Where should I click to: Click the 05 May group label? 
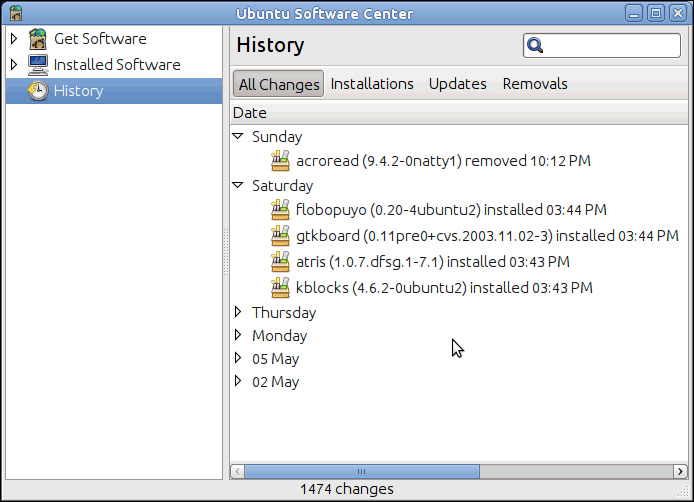pyautogui.click(x=275, y=359)
